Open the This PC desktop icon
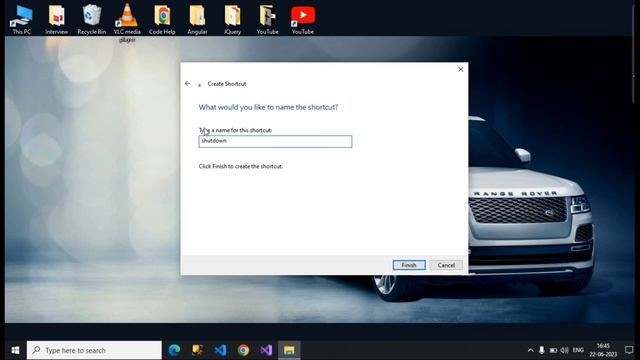The image size is (640, 360). [22, 19]
